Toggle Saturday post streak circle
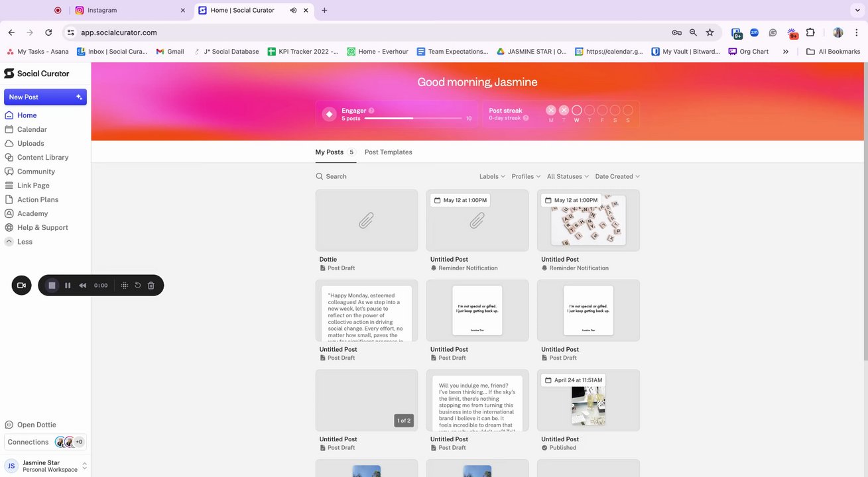This screenshot has height=477, width=868. point(615,111)
